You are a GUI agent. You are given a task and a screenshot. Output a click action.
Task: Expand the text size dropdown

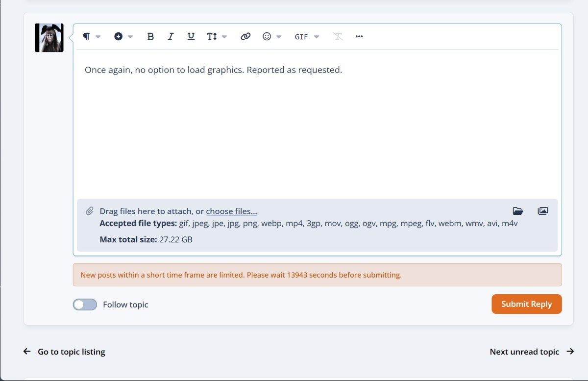click(x=217, y=36)
